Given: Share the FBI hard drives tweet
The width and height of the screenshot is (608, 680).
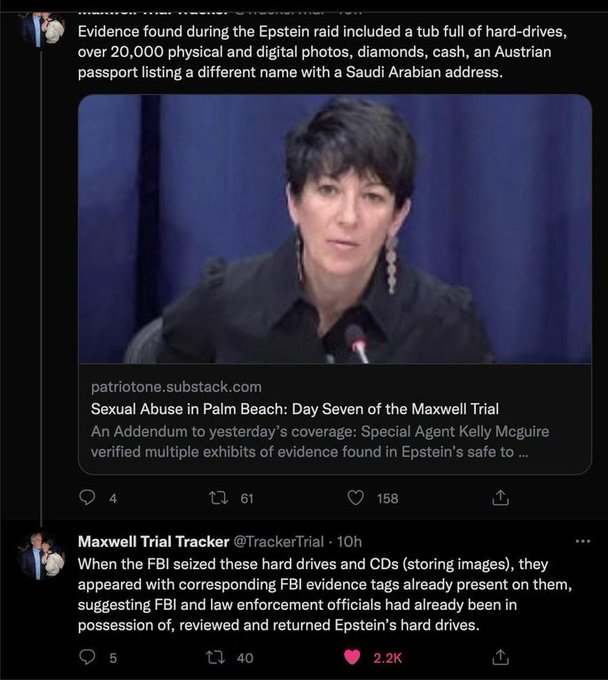Looking at the screenshot, I should coord(502,657).
